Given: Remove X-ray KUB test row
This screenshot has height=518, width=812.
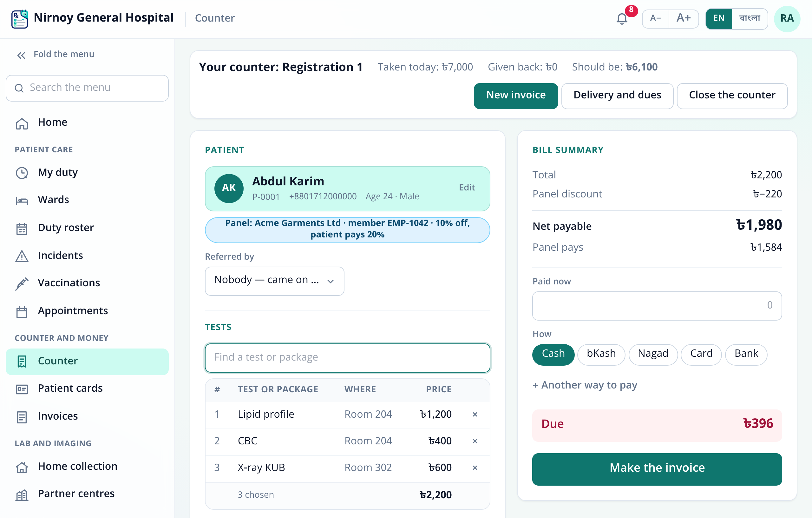Looking at the screenshot, I should point(475,468).
